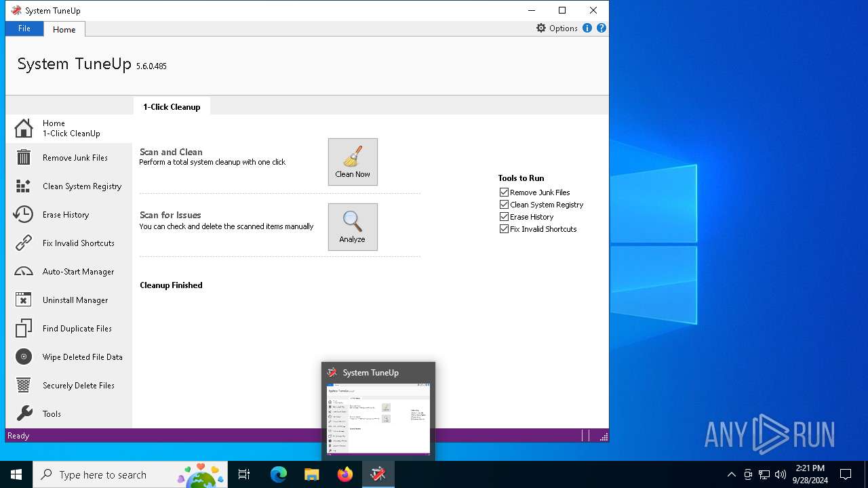Uncheck Remove Junk Files tool checkbox
This screenshot has width=868, height=488.
click(x=504, y=192)
